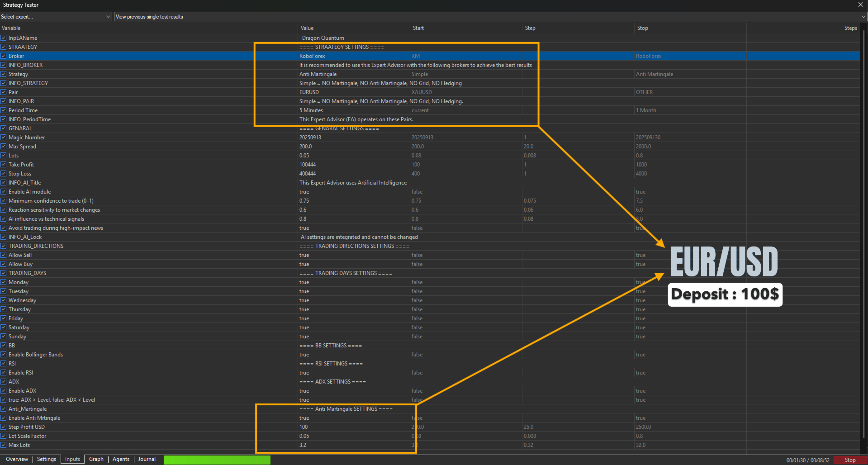The height and width of the screenshot is (465, 868).
Task: Click the Strategy value 'Anti Martingale'
Action: [x=318, y=74]
